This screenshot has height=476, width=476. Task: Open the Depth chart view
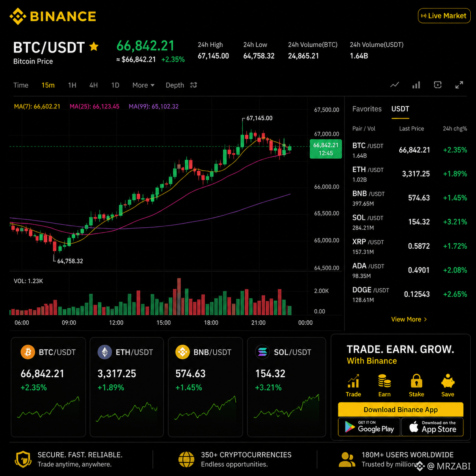click(175, 85)
